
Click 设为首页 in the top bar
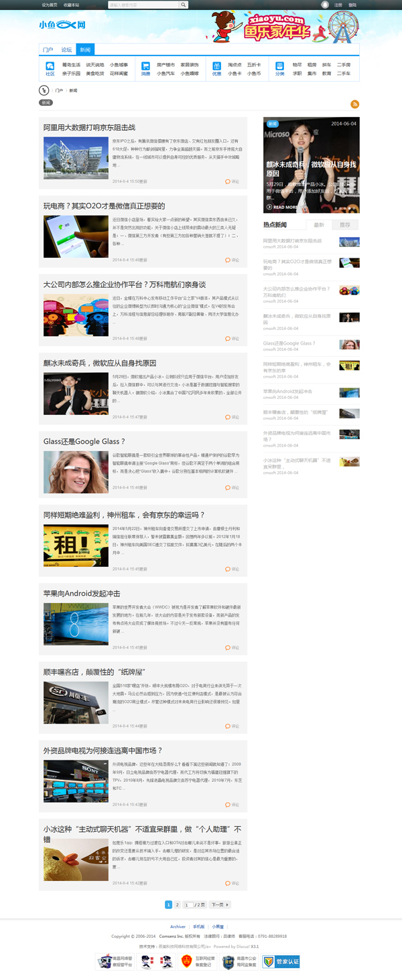[50, 5]
